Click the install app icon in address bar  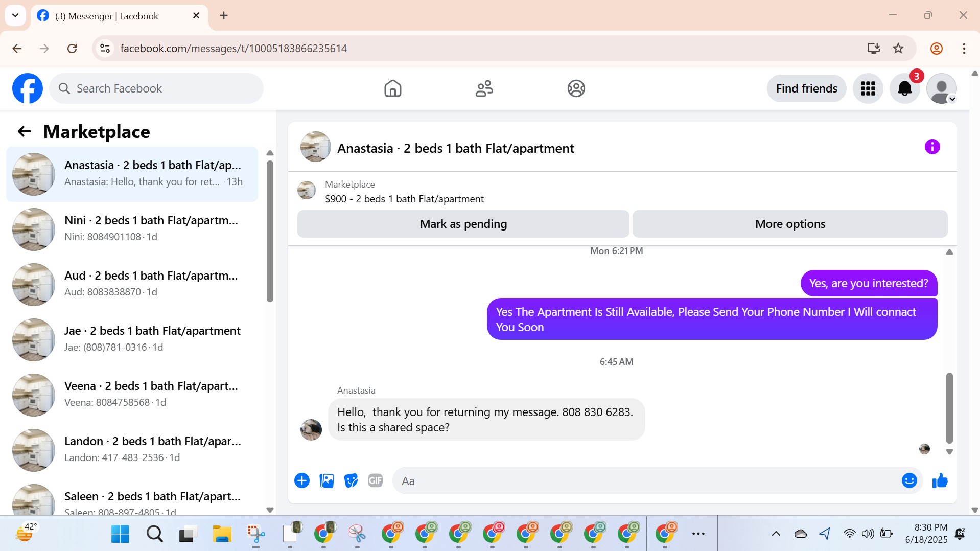873,49
